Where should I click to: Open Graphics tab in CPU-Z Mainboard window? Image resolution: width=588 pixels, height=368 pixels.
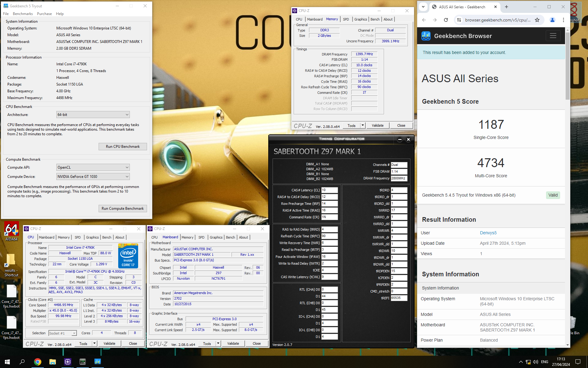[216, 237]
